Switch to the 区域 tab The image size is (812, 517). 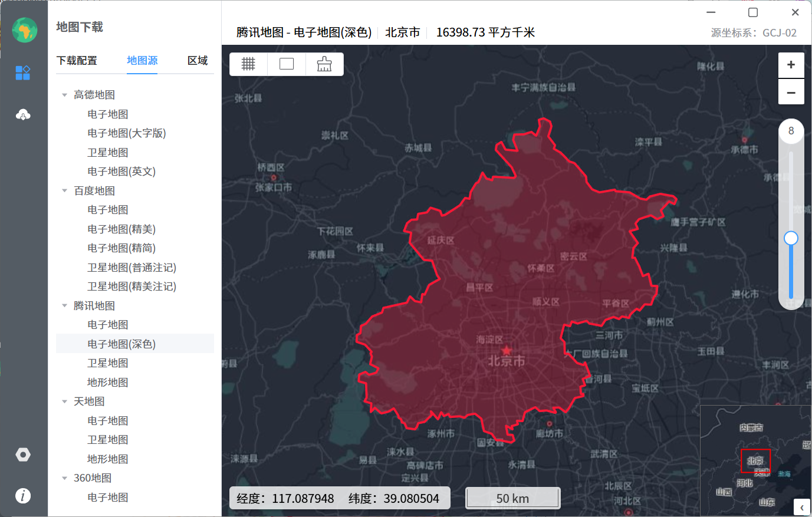tap(198, 60)
